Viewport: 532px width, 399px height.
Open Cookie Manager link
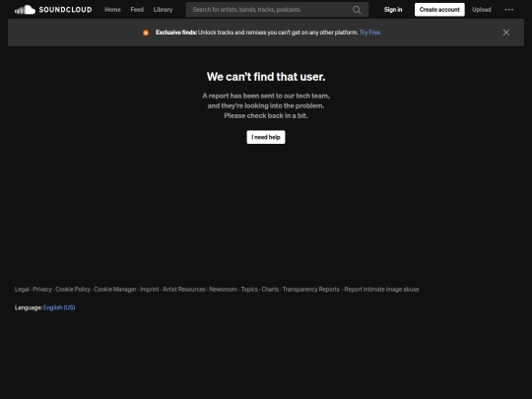tap(115, 290)
